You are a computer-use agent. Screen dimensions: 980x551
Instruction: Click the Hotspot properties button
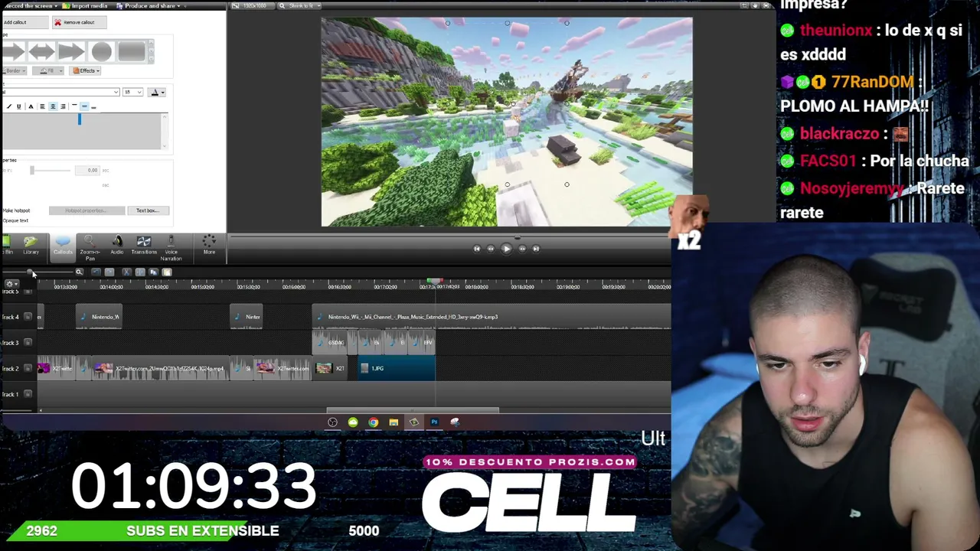(x=87, y=210)
